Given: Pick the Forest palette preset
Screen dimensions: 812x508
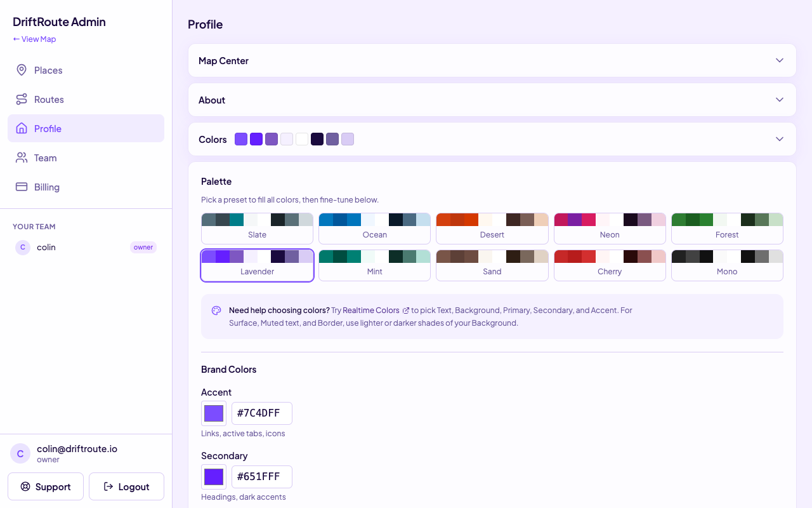Looking at the screenshot, I should 727,229.
